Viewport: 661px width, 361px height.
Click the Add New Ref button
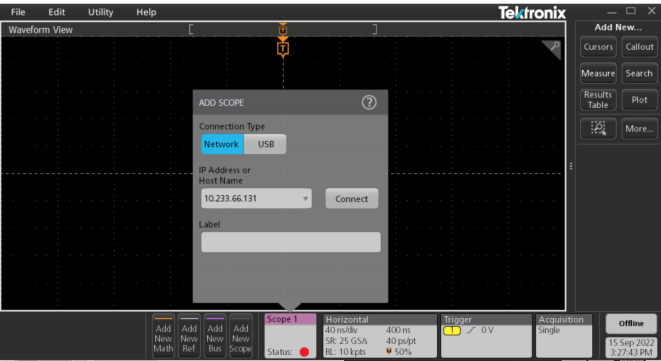click(189, 336)
